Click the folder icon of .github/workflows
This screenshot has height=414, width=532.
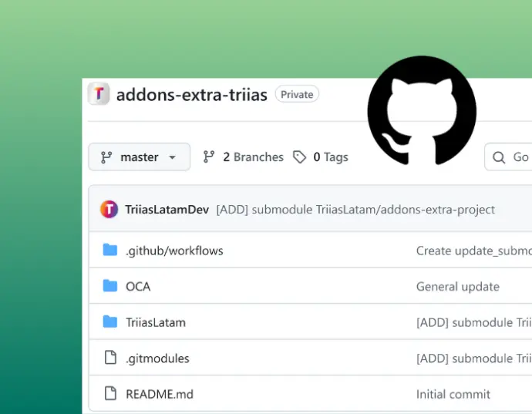[x=110, y=250]
